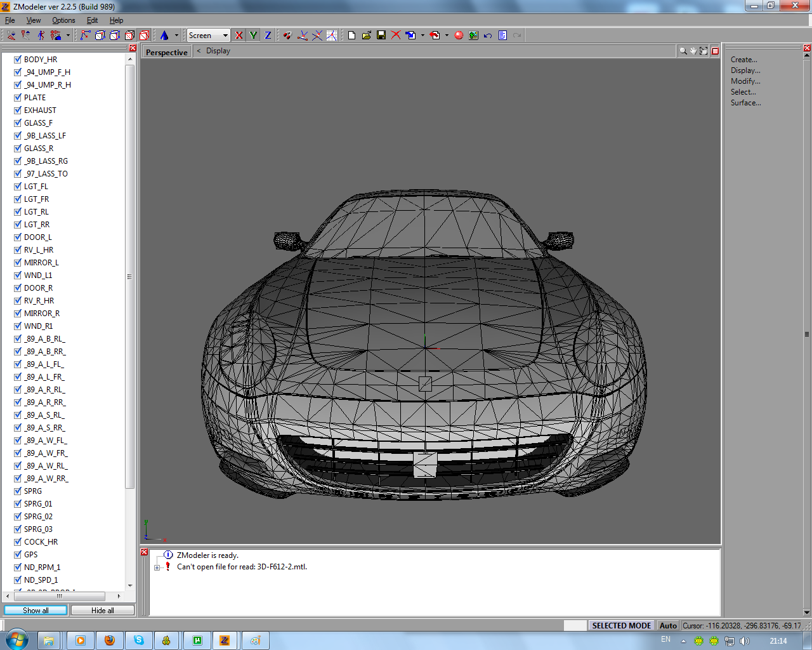Click the viewport fit-to-view icon
The height and width of the screenshot is (650, 812).
pos(704,51)
